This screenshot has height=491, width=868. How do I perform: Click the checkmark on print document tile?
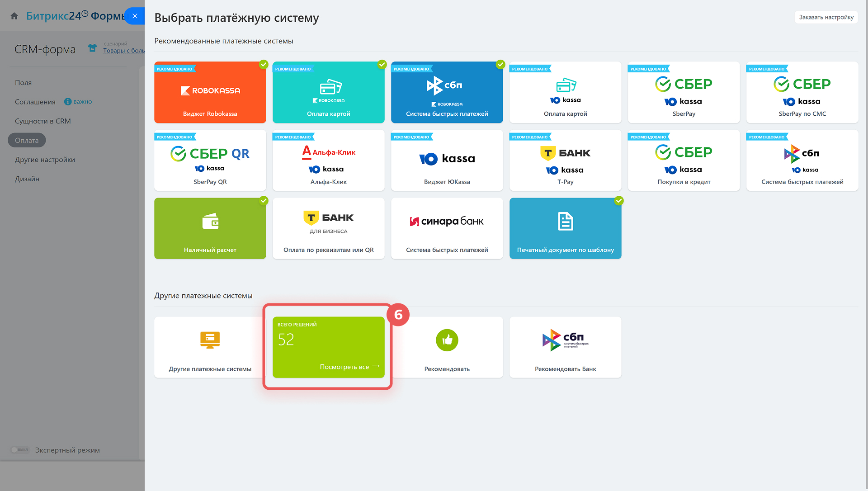point(619,200)
